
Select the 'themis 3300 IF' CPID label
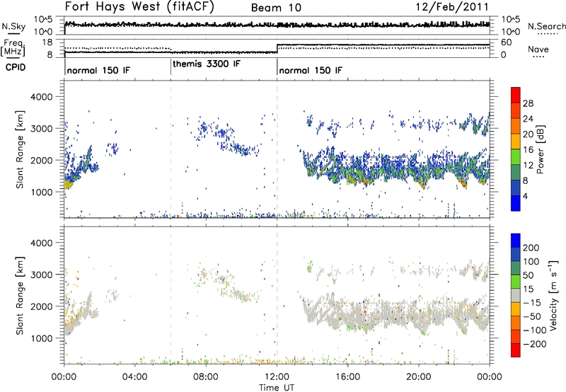pos(207,64)
